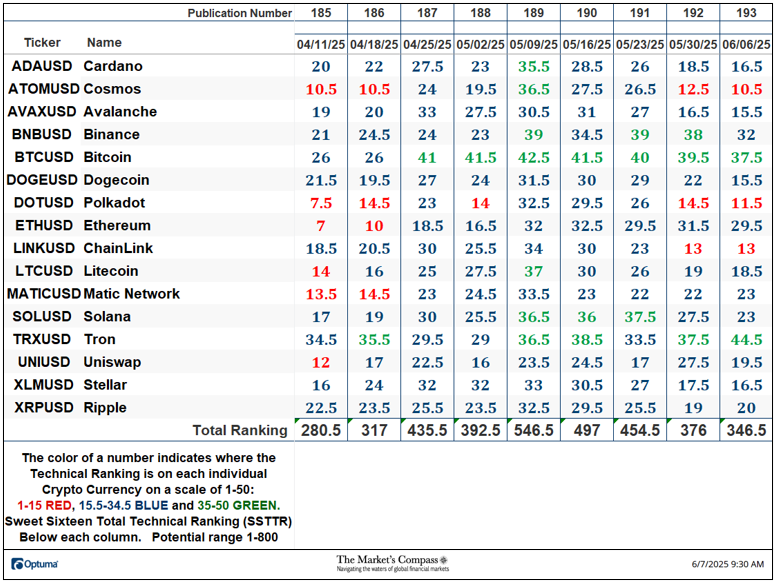Click publication number 189 column header
Image resolution: width=774 pixels, height=581 pixels.
534,13
